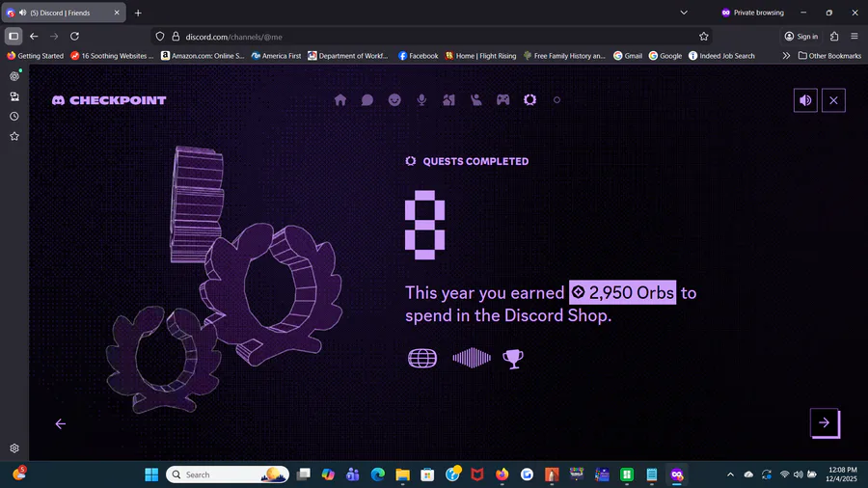Go to the final circle section dot

pos(556,100)
